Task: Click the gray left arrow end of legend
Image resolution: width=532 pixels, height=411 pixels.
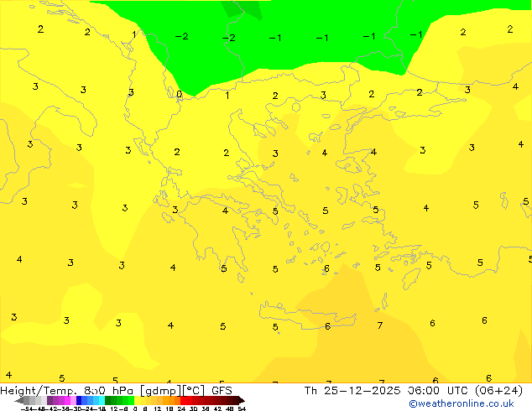Action: (x=19, y=401)
